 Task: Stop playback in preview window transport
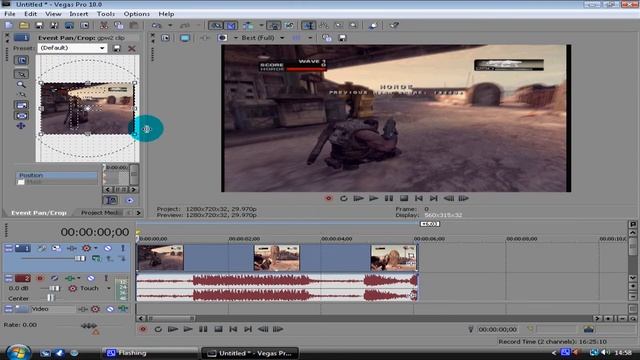pos(404,198)
